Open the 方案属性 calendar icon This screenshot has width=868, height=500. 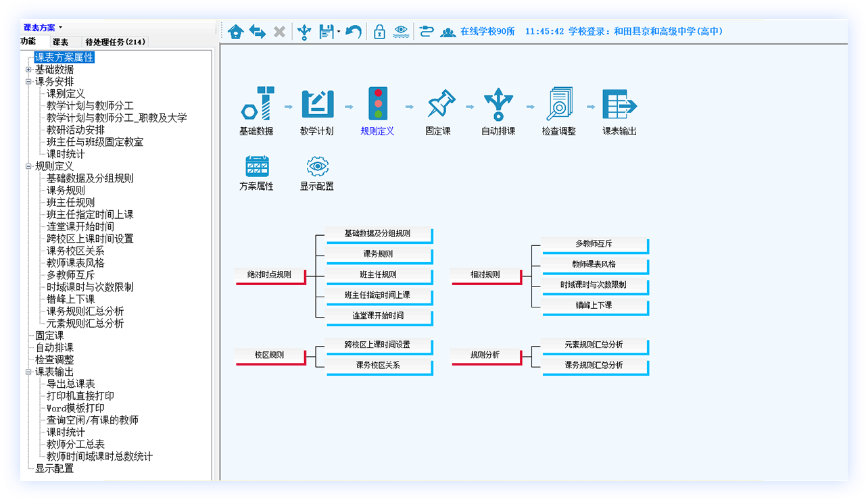(x=257, y=167)
